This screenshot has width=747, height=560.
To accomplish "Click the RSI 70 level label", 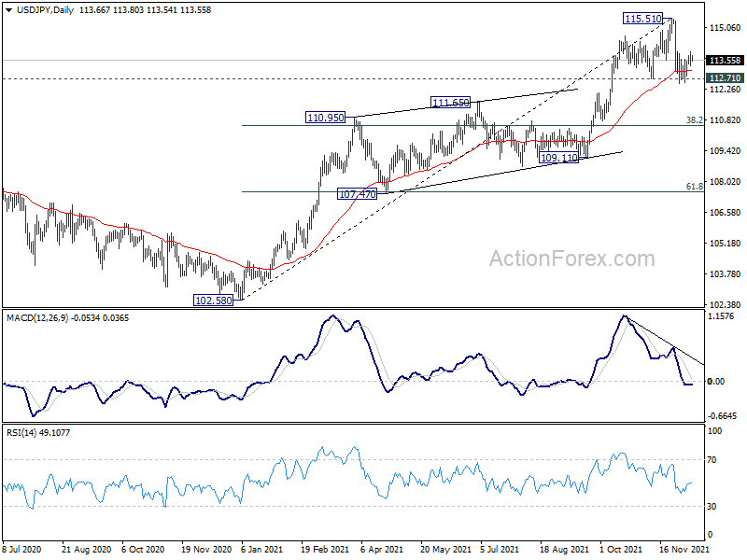I will point(712,460).
